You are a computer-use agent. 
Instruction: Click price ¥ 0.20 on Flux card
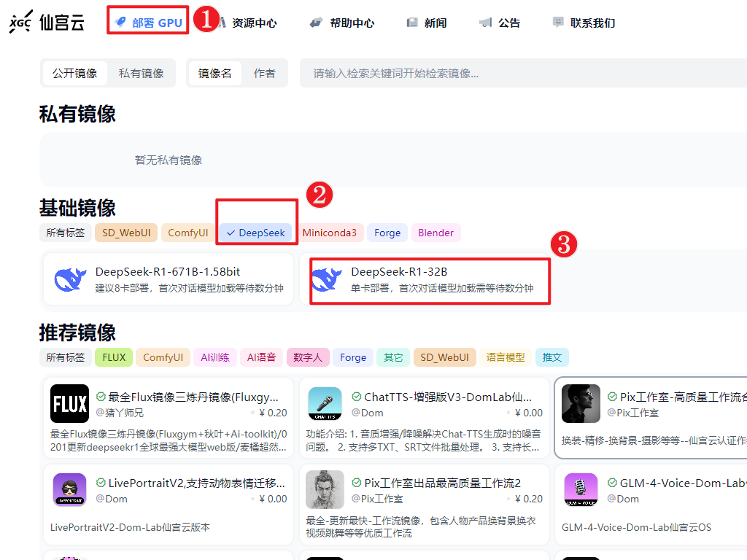pyautogui.click(x=273, y=413)
